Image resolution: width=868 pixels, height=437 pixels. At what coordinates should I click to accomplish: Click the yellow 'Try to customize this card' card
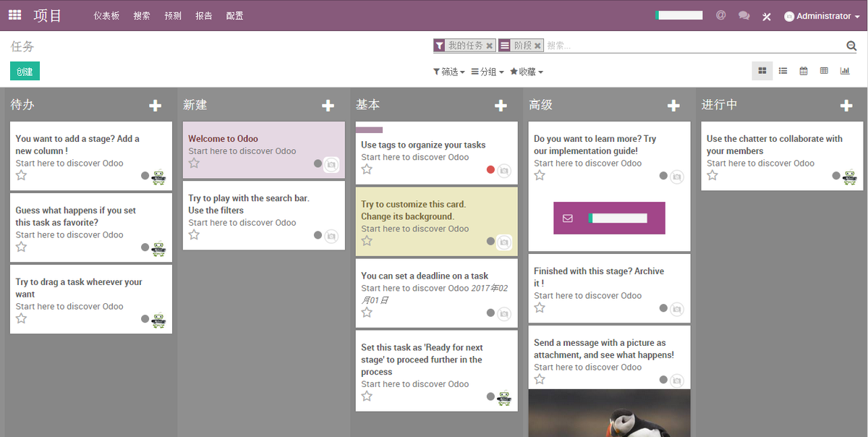437,221
